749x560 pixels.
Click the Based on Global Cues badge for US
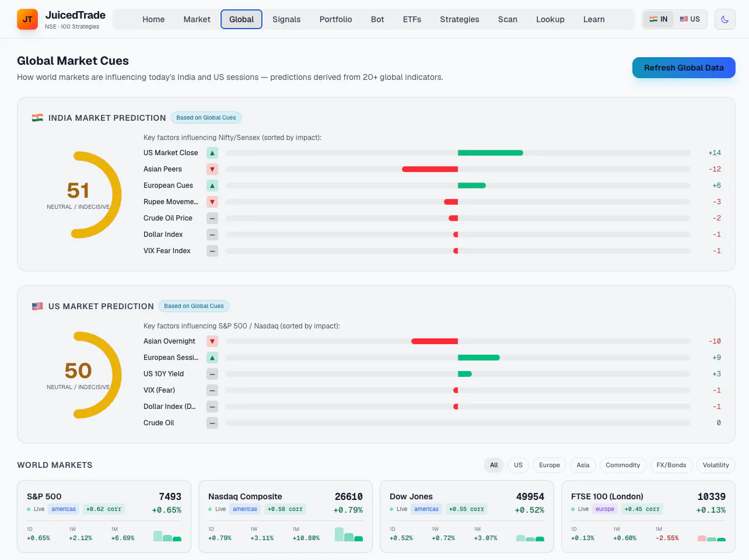pyautogui.click(x=194, y=306)
